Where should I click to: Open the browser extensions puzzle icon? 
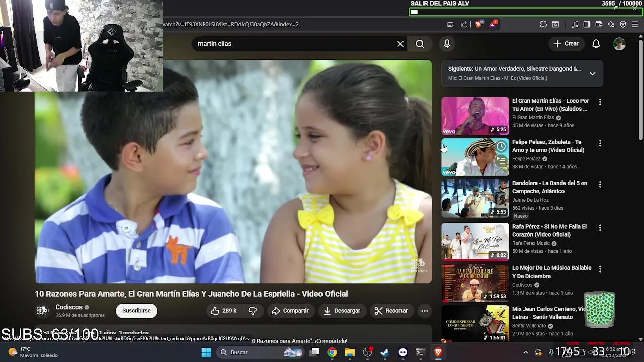coord(543,24)
